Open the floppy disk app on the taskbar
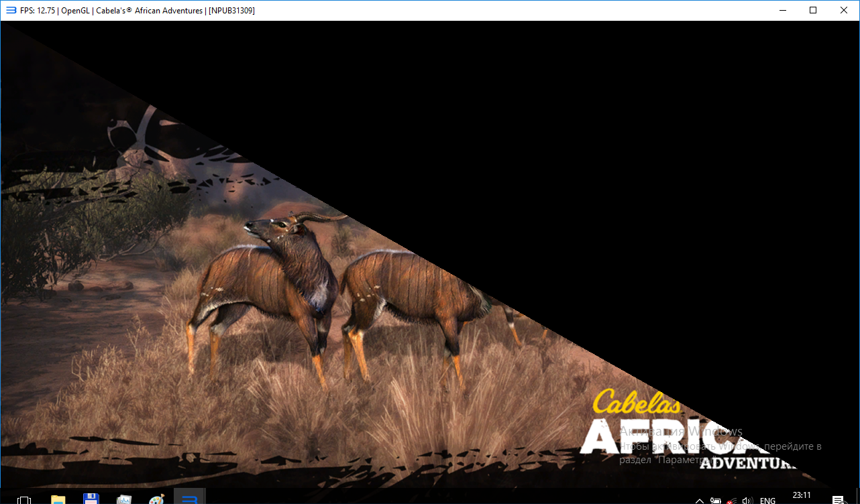Image resolution: width=860 pixels, height=504 pixels. [x=91, y=499]
